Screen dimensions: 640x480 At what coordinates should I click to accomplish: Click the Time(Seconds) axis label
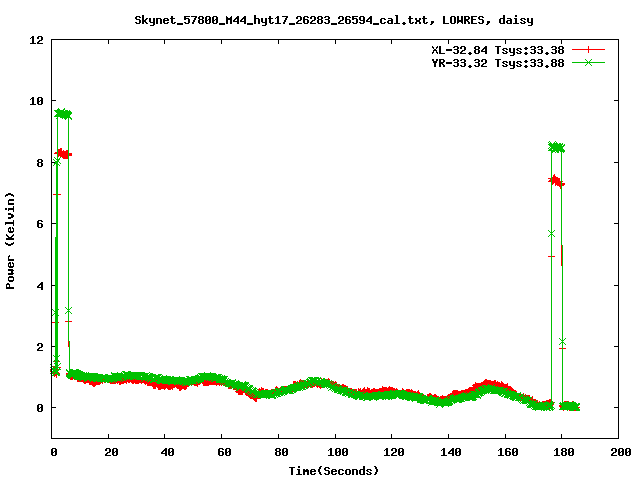[334, 471]
